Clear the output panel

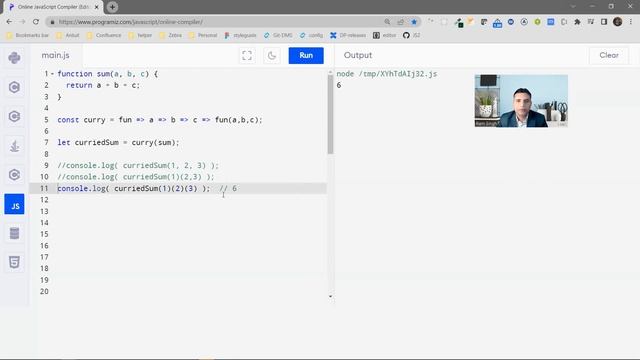point(609,56)
